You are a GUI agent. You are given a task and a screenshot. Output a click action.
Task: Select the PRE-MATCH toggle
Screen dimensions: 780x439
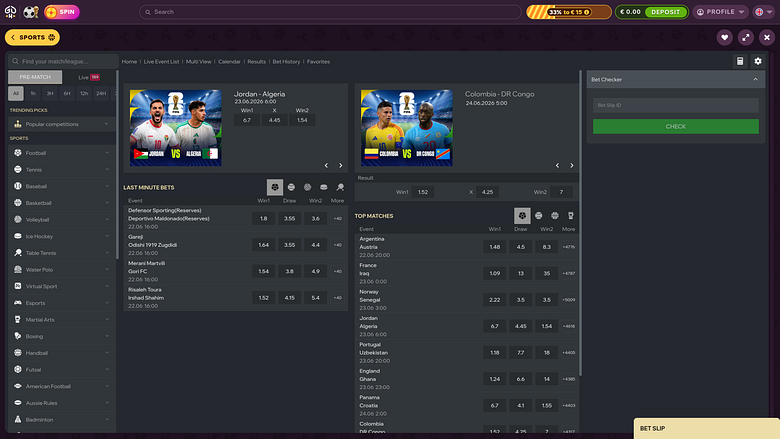pos(35,77)
